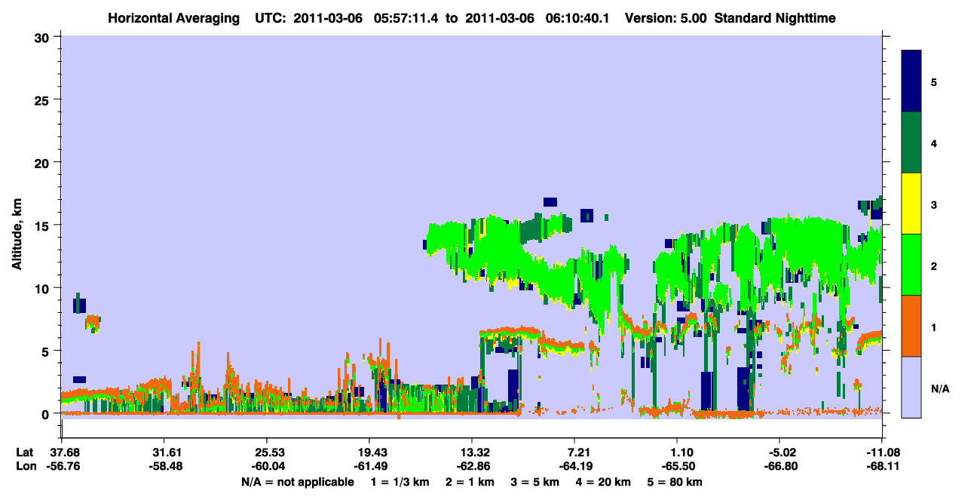
Task: Click the longitude value -66.80
Action: 779,466
